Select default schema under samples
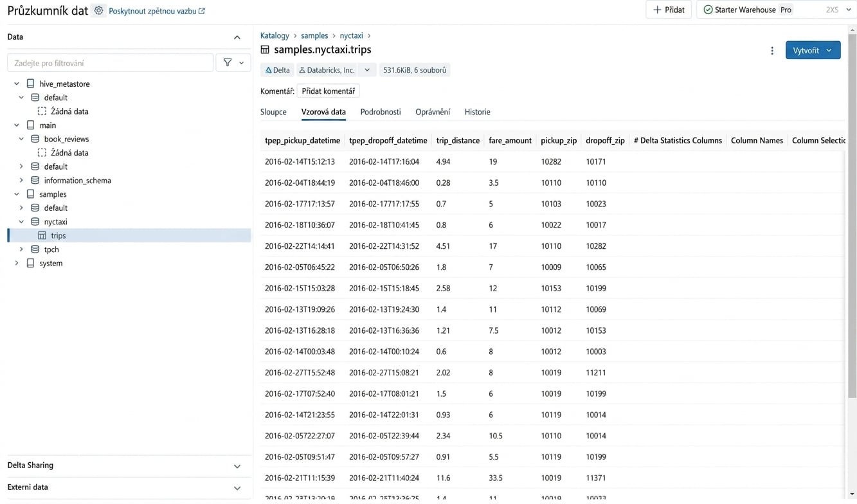Viewport: 857px width, 504px height. (x=56, y=208)
